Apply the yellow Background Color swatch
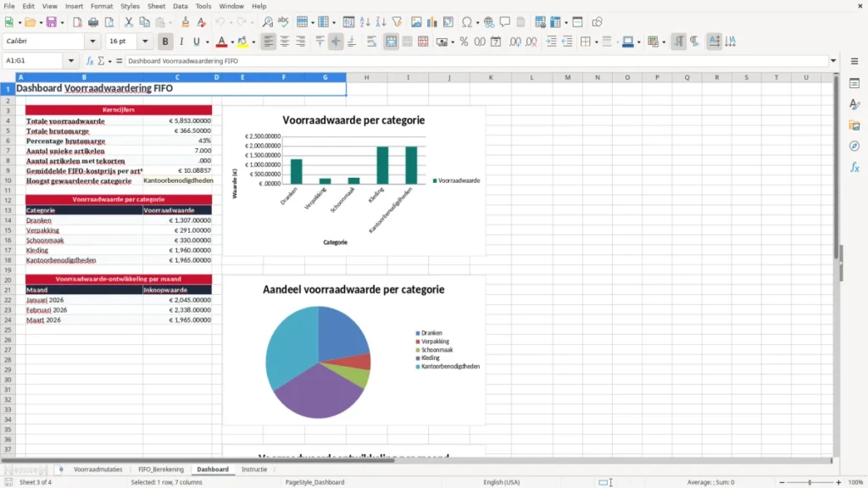Screen dimensions: 868x488 coord(242,42)
